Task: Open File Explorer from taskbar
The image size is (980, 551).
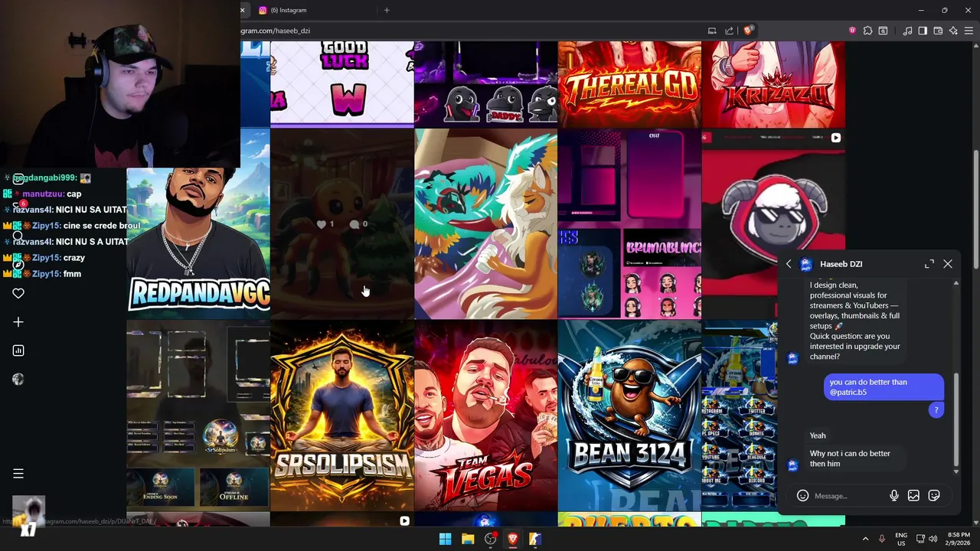Action: (468, 539)
